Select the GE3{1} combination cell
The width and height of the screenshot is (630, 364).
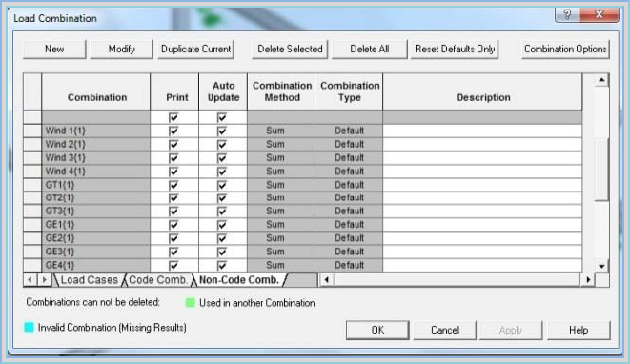pyautogui.click(x=96, y=252)
